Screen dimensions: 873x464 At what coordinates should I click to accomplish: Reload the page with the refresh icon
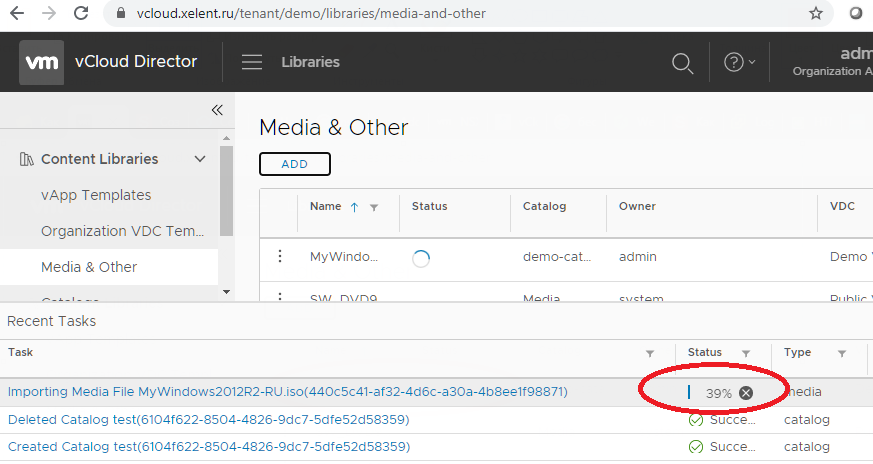pyautogui.click(x=81, y=13)
